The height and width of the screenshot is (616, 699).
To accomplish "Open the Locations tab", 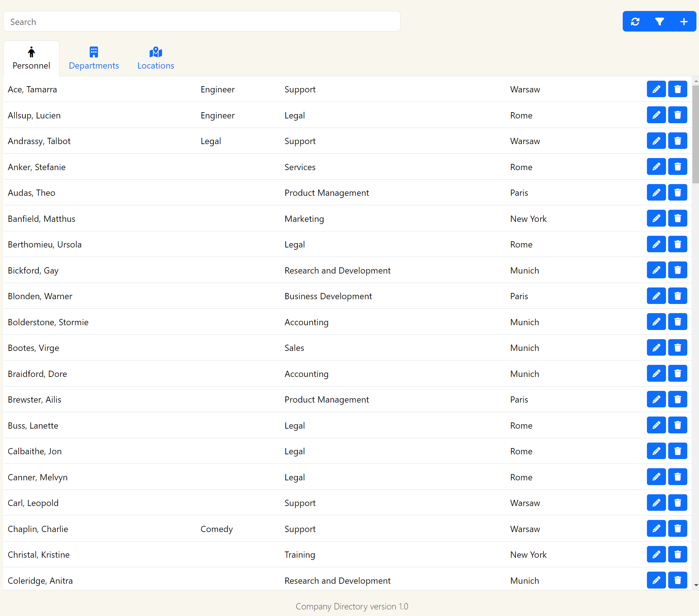I will [x=155, y=58].
